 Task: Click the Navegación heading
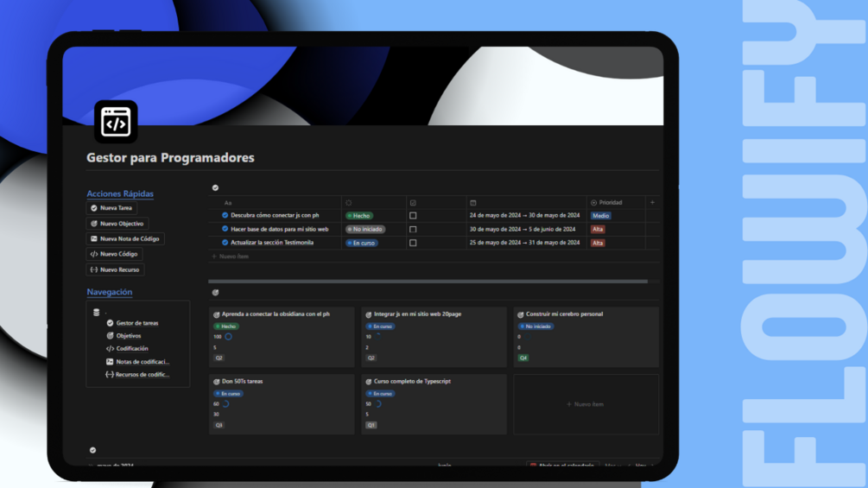110,292
